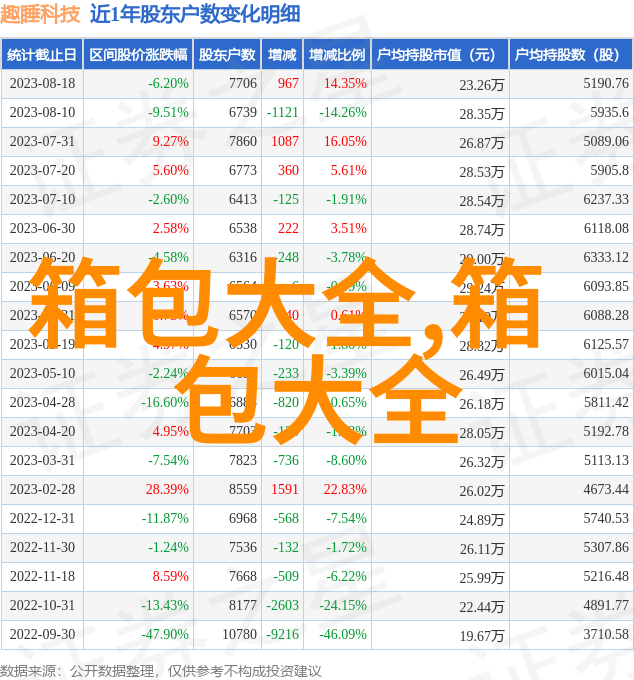Select the -1121 change value
This screenshot has height=680, width=634.
tap(282, 112)
